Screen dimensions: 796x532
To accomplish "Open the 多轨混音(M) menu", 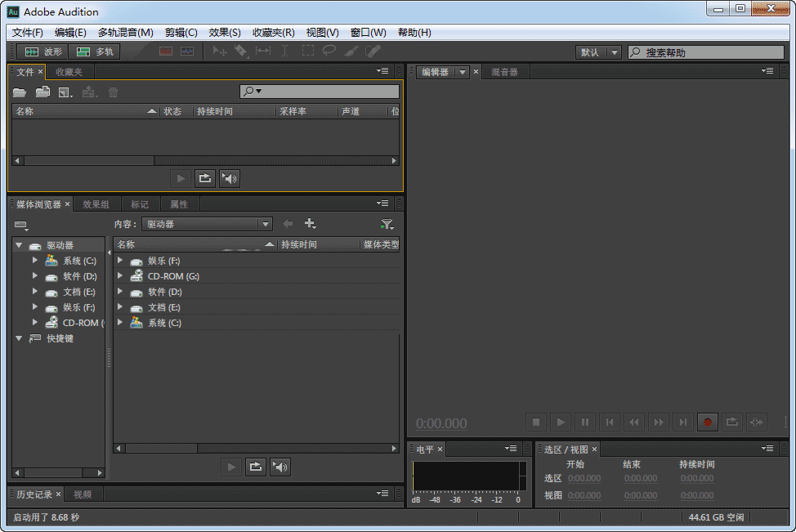I will coord(125,33).
